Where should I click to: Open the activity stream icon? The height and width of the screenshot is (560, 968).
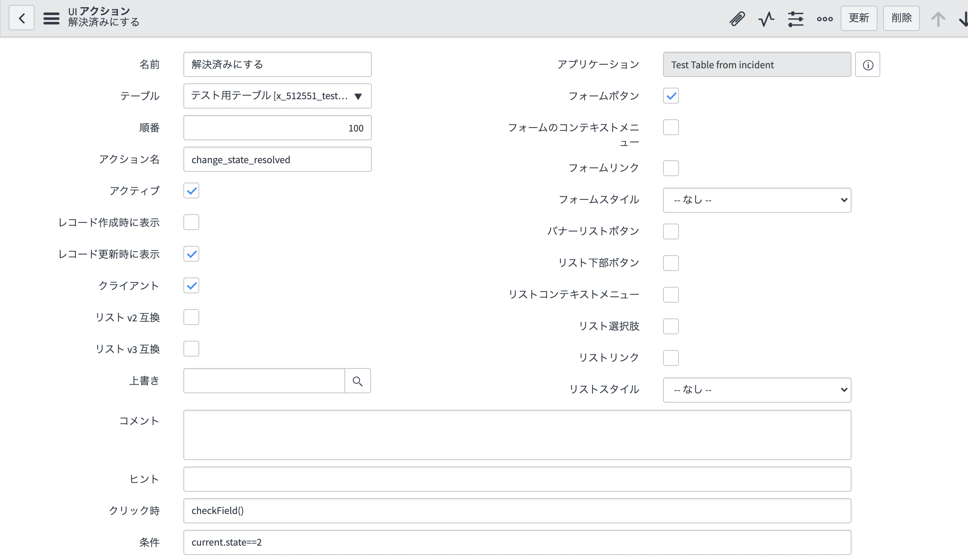tap(766, 18)
